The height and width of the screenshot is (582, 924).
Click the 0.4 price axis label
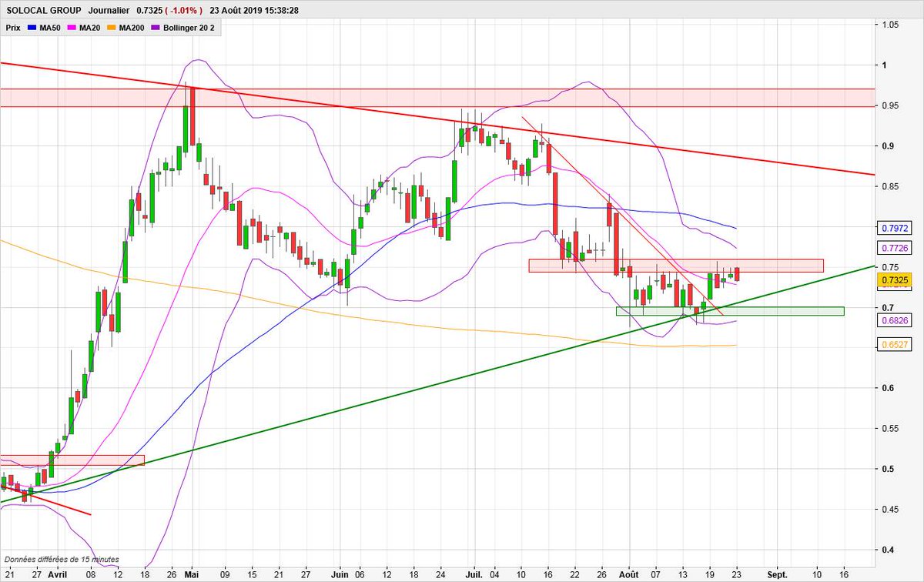[887, 550]
